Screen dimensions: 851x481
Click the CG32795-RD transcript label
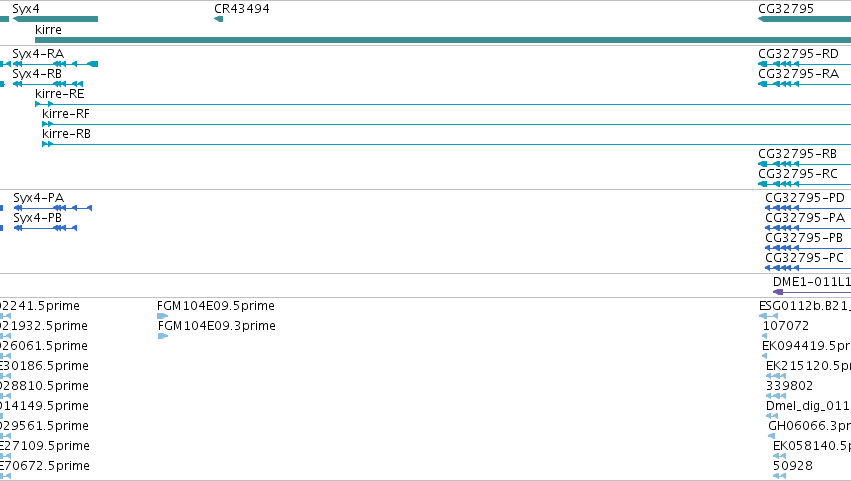(x=798, y=54)
